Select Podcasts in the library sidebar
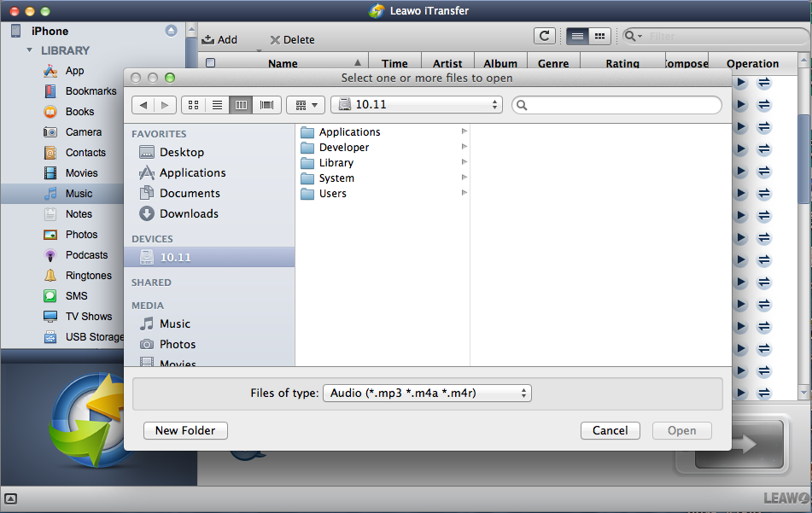Screen dimensions: 812x513 (x=86, y=255)
